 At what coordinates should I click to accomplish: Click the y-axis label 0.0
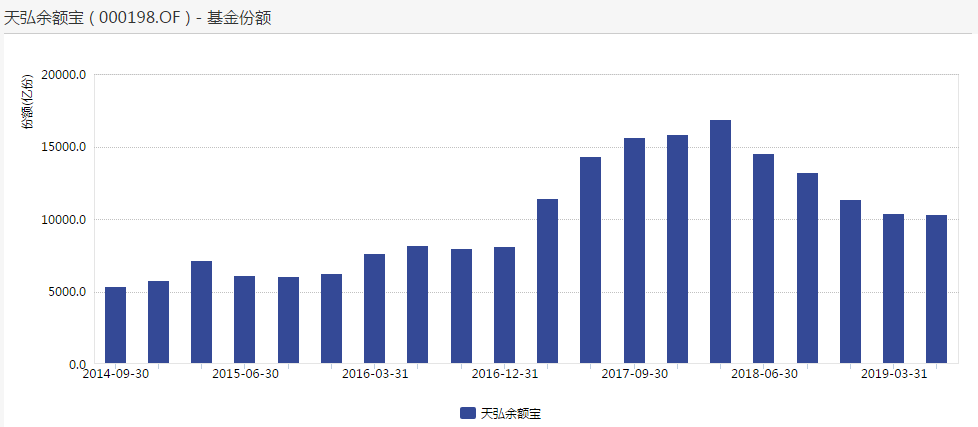pyautogui.click(x=75, y=364)
